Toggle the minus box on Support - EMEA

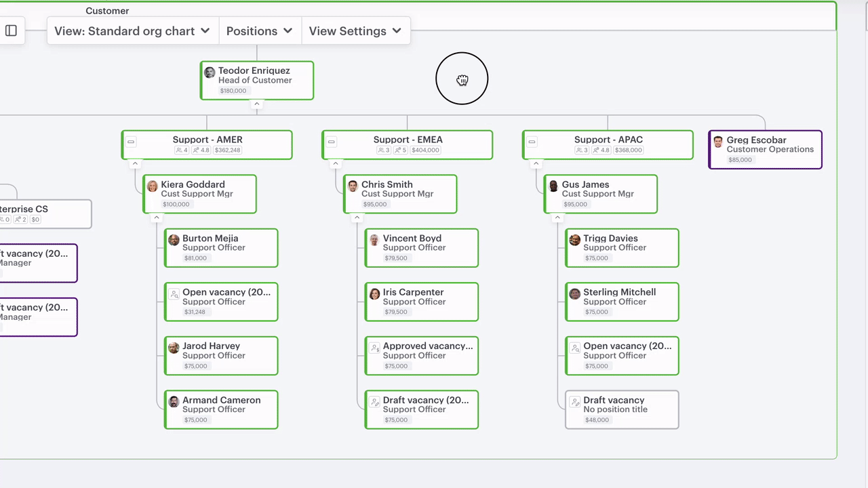(332, 142)
